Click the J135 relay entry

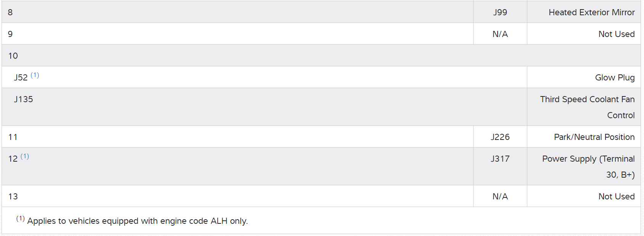(x=24, y=100)
